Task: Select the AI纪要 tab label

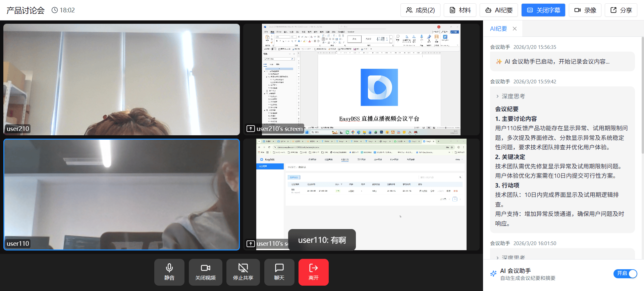Action: (x=498, y=29)
